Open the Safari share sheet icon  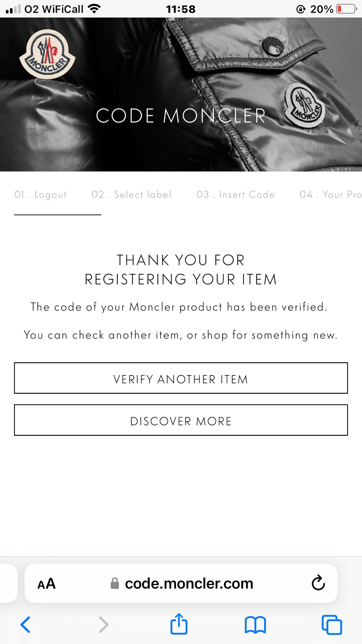pyautogui.click(x=179, y=624)
